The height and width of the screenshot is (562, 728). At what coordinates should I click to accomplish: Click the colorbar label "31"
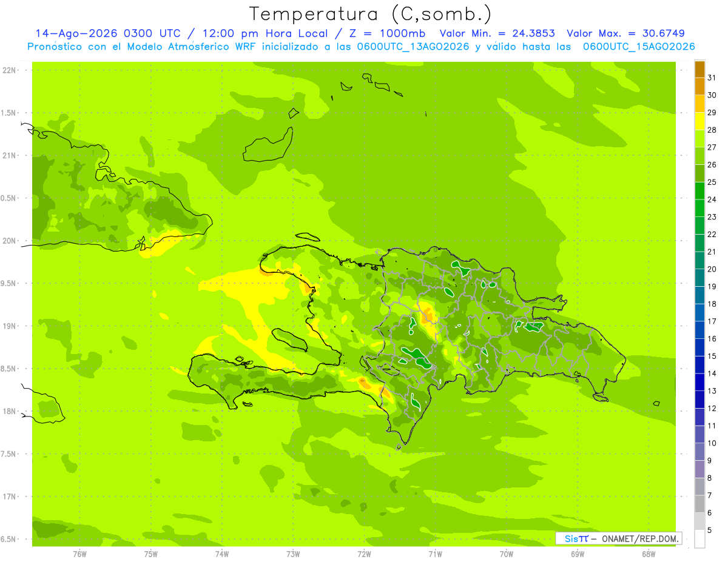click(712, 78)
